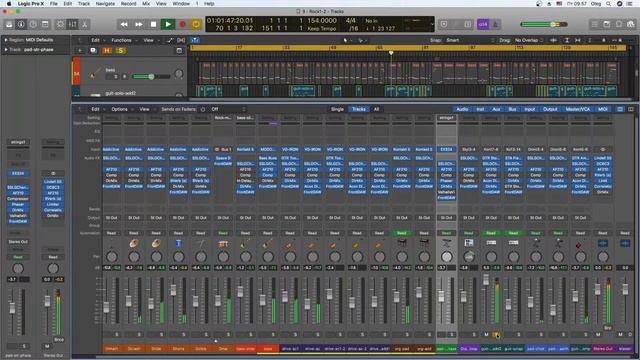Screen dimensions: 640x360
Task: Open the List Editors button
Action: click(594, 24)
